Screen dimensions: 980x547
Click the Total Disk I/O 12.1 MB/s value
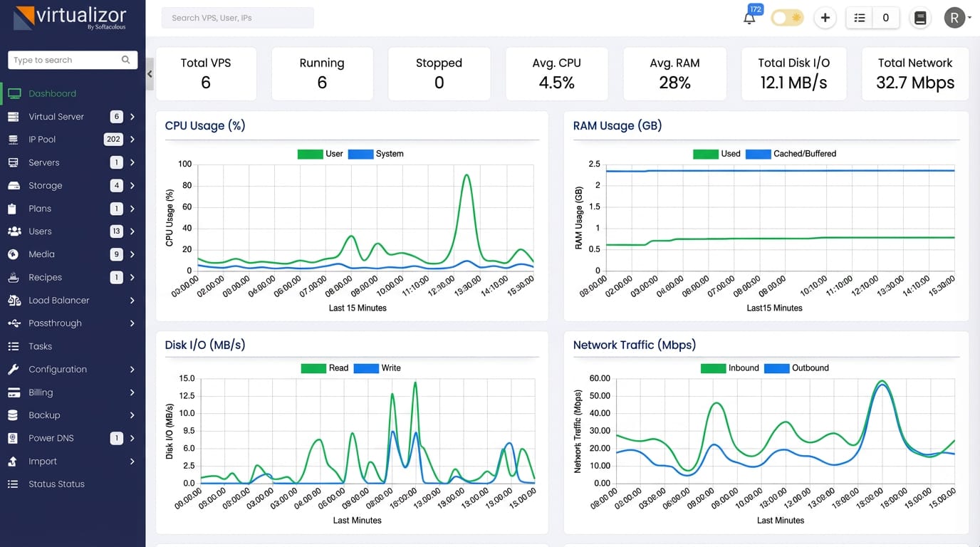794,83
